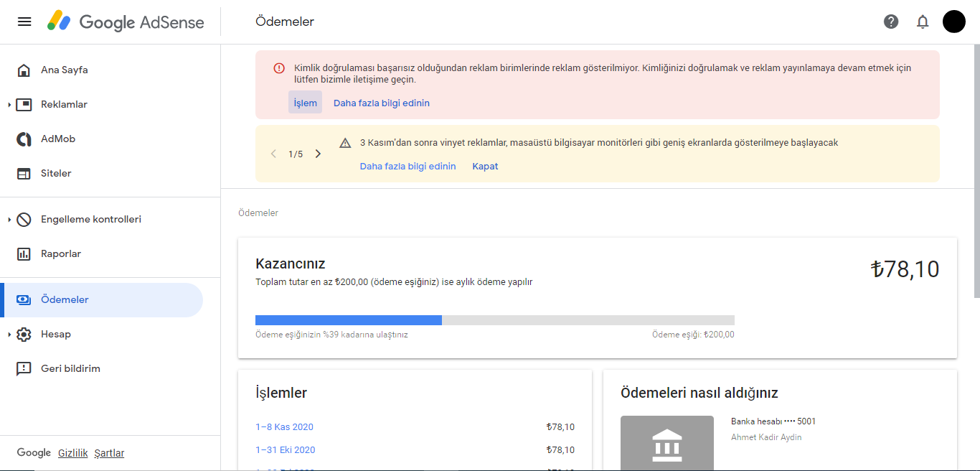This screenshot has height=471, width=980.
Task: Click the Ödemeler page title in header
Action: coord(285,22)
